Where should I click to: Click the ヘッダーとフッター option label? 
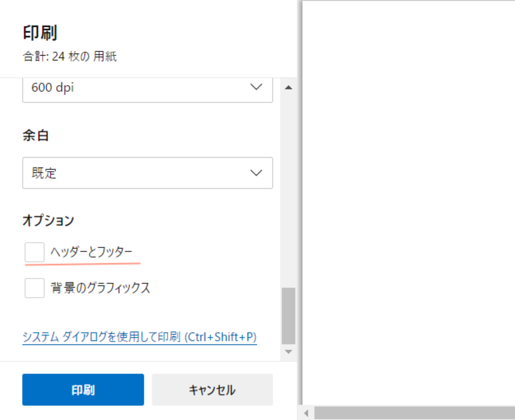coord(91,252)
